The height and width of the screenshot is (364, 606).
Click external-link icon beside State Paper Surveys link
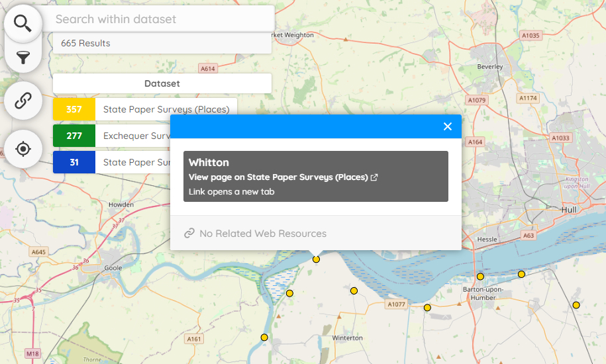tap(374, 177)
